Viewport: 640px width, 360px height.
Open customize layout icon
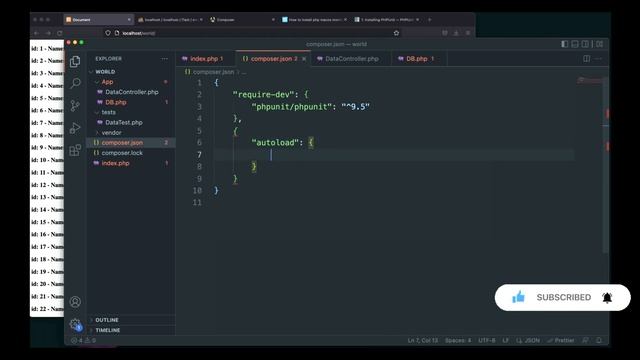599,44
